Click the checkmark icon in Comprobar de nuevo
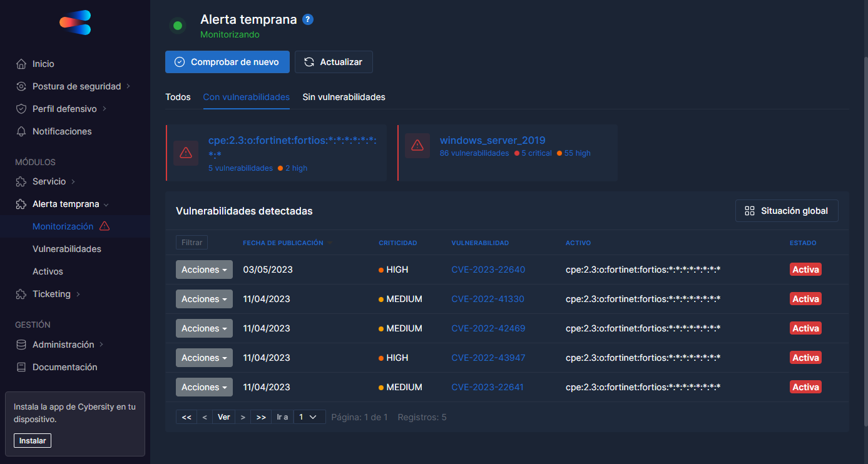Viewport: 868px width, 464px height. [180, 62]
